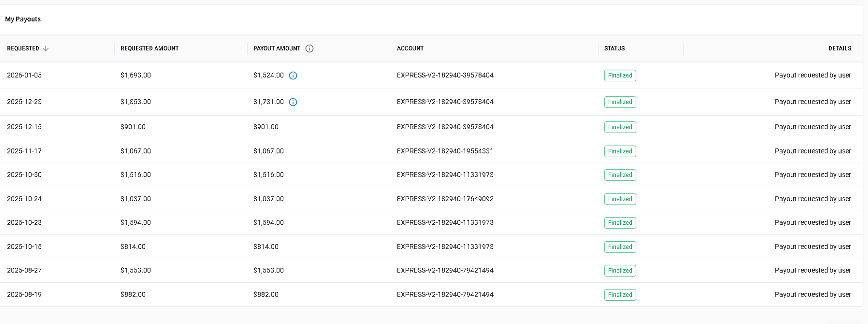Click Finalized status in the 2025-10-15 row
This screenshot has width=868, height=324.
coord(620,247)
